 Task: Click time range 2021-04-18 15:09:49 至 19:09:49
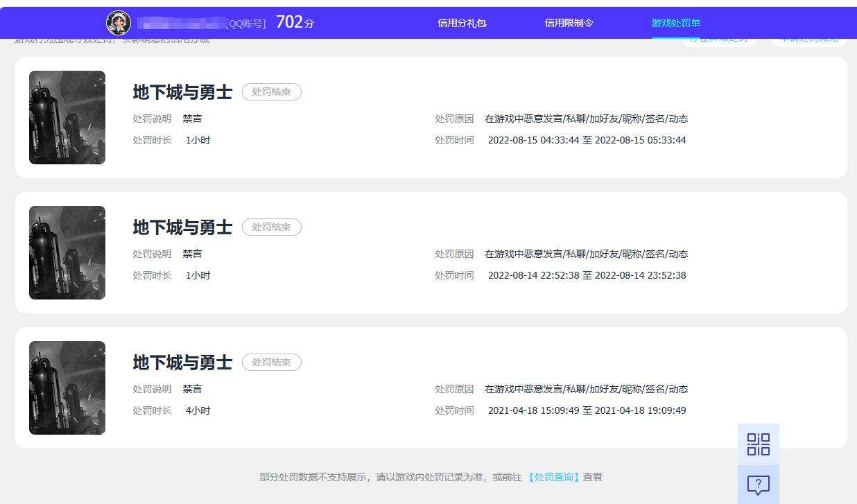[x=587, y=410]
